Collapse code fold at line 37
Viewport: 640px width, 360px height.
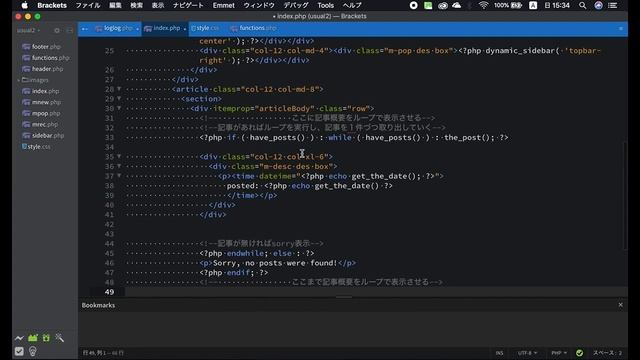point(119,176)
